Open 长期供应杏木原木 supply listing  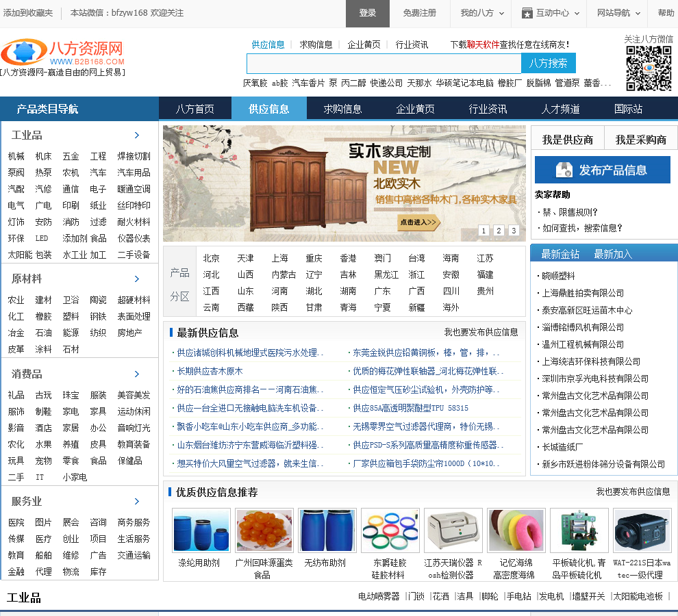(210, 372)
